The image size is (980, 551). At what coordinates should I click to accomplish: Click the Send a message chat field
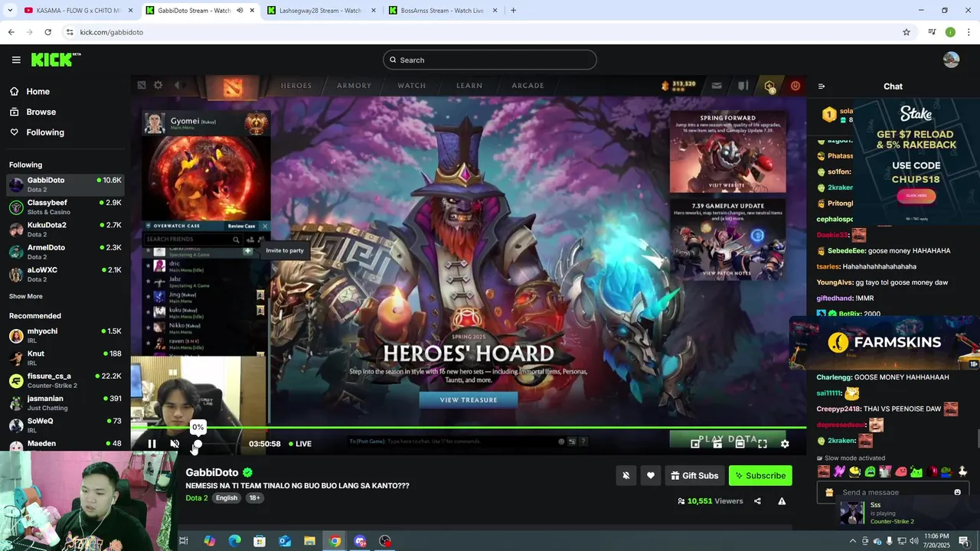892,492
